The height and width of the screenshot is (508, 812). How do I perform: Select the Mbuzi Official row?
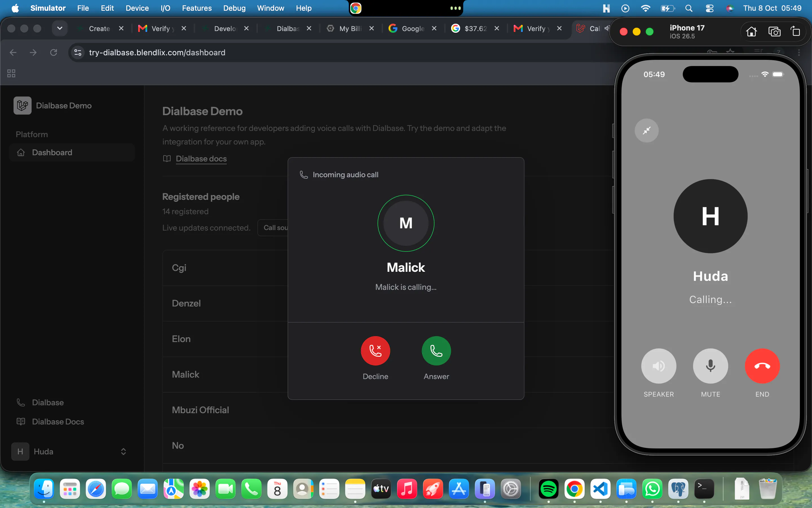pos(225,410)
